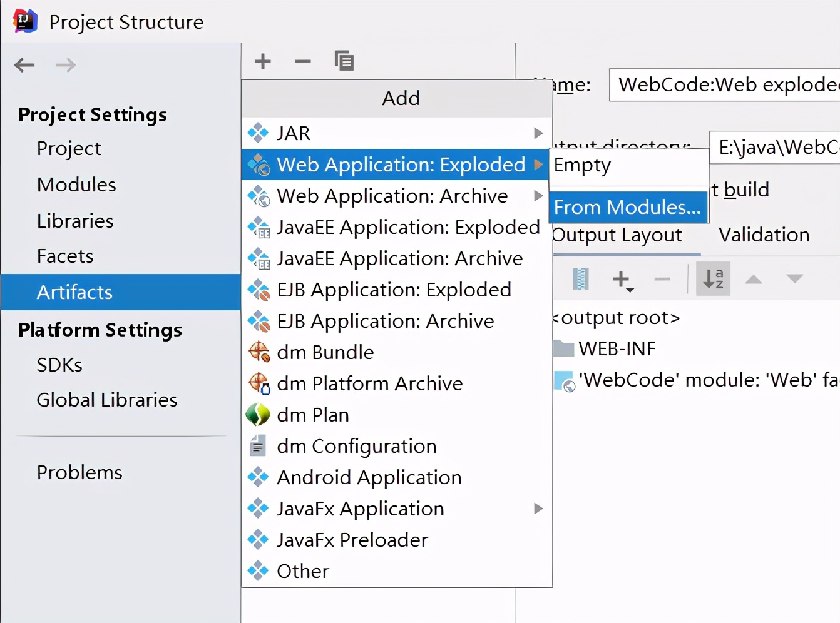Click the remove element icon in Output Layout
Image resolution: width=840 pixels, height=623 pixels.
pyautogui.click(x=662, y=279)
